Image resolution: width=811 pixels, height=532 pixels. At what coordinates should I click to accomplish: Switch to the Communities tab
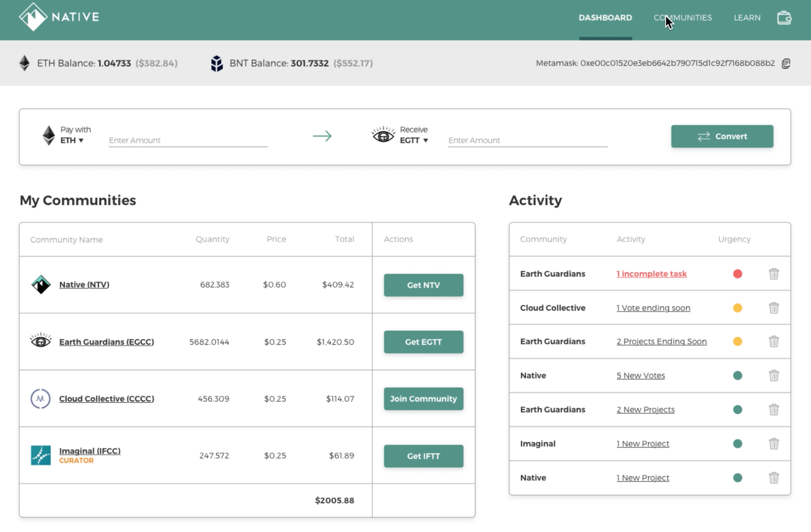point(683,18)
